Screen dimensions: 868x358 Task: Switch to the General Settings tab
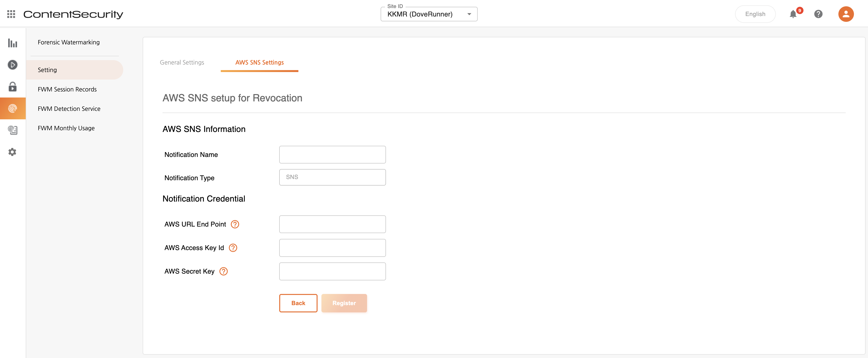coord(182,62)
